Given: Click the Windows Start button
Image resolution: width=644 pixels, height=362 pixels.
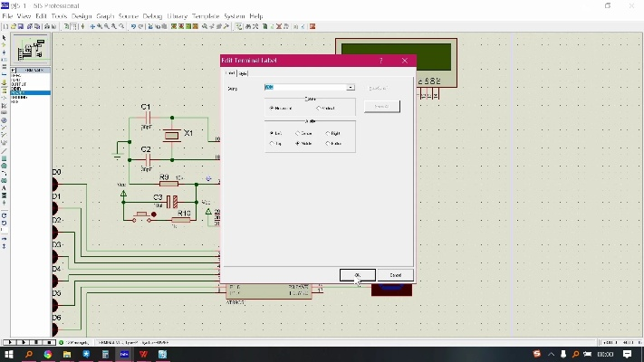Looking at the screenshot, I should [8, 355].
